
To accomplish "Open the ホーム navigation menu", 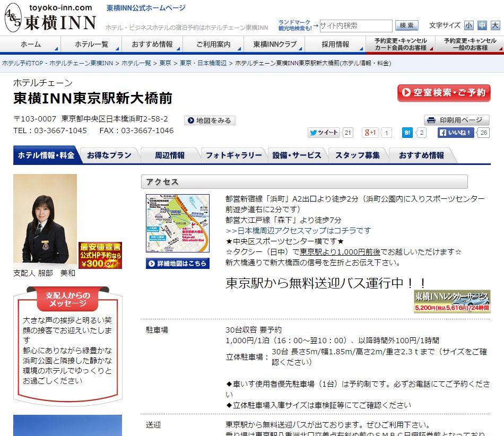I will coord(31,44).
